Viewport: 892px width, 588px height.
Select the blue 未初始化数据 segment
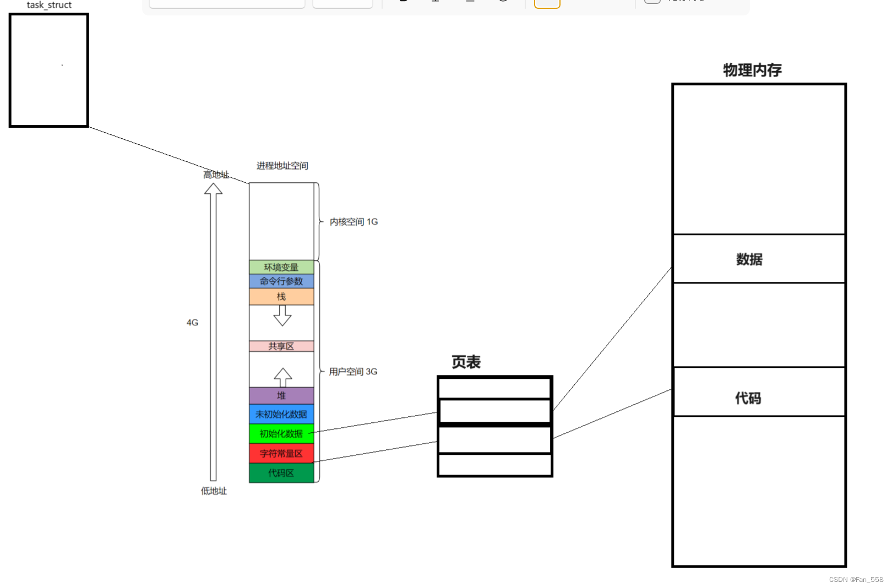coord(281,414)
